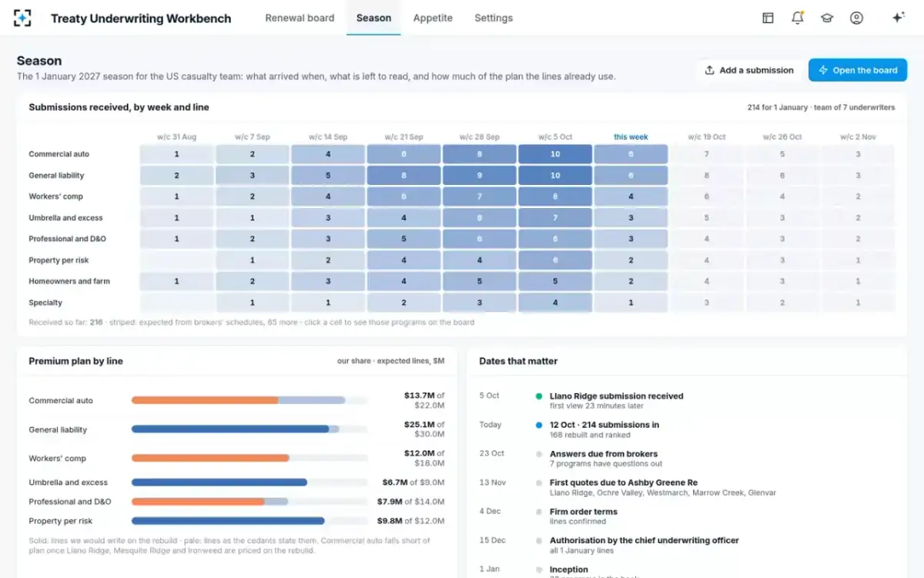Click '214 for 1 January' team summary text
Viewport: 924px width, 578px height.
(821, 107)
